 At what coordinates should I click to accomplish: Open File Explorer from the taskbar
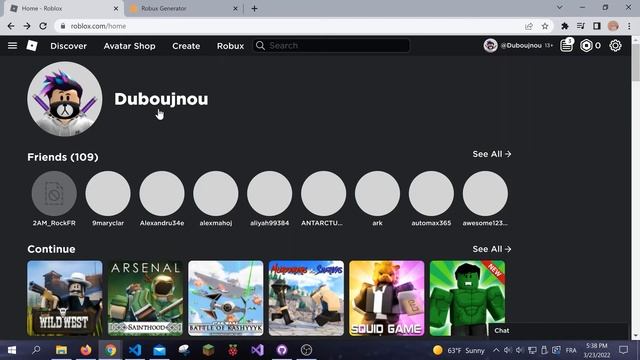(x=61, y=350)
